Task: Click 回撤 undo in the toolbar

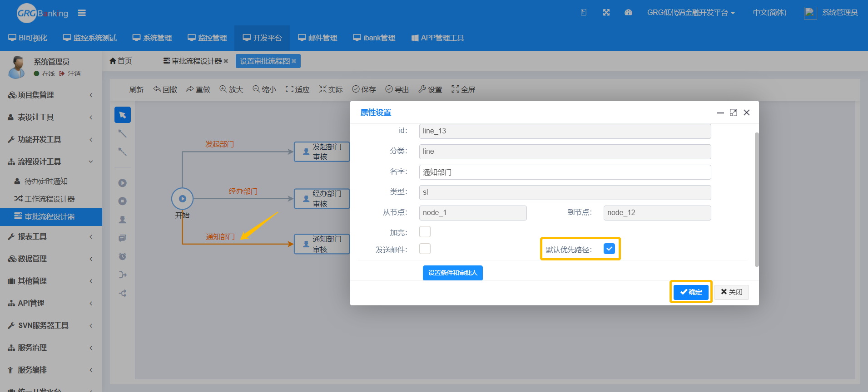Action: (x=165, y=89)
